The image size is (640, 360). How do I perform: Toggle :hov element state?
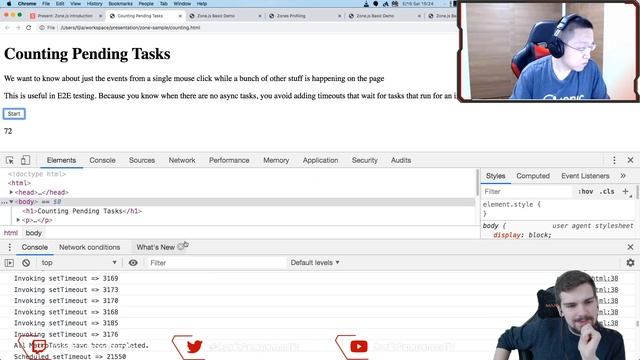[x=585, y=191]
